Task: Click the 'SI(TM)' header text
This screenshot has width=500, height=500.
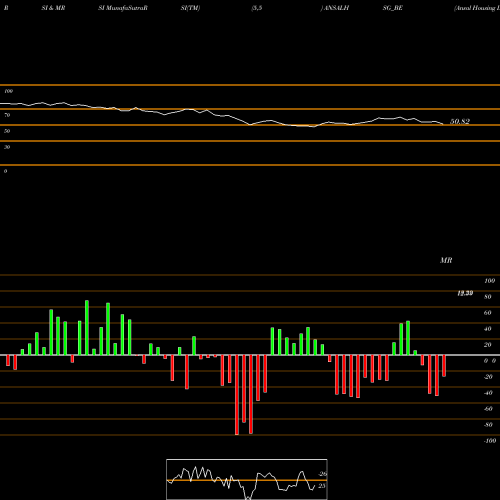Action: (x=190, y=8)
